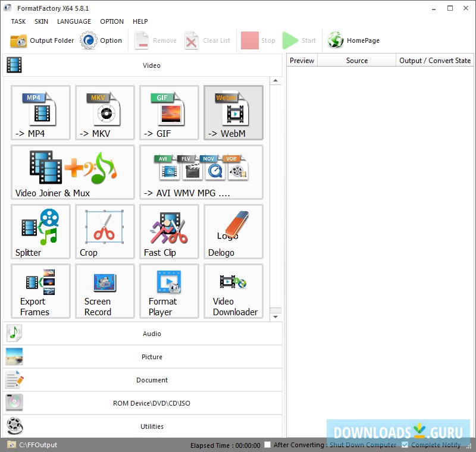Click the Output / Convert State column header
The width and height of the screenshot is (476, 452).
coord(435,61)
